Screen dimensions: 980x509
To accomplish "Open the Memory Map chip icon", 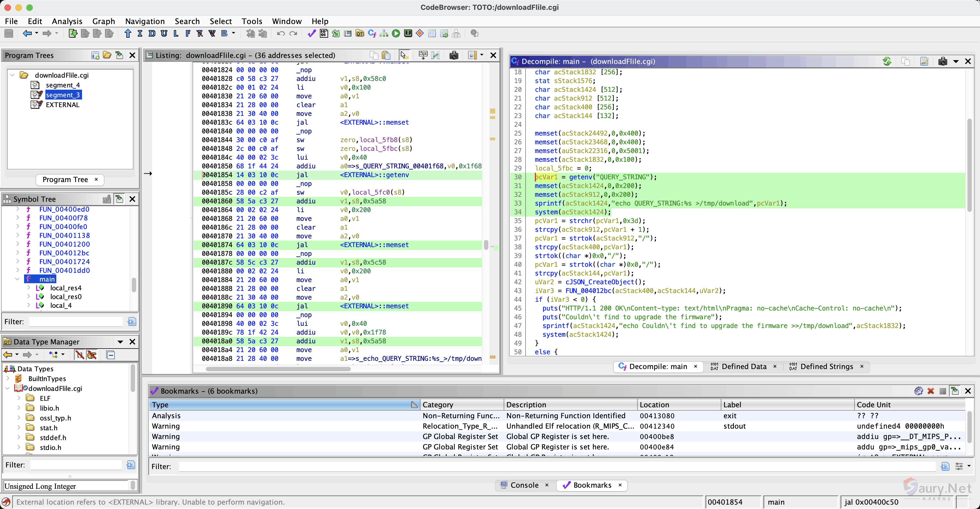I will (x=408, y=33).
